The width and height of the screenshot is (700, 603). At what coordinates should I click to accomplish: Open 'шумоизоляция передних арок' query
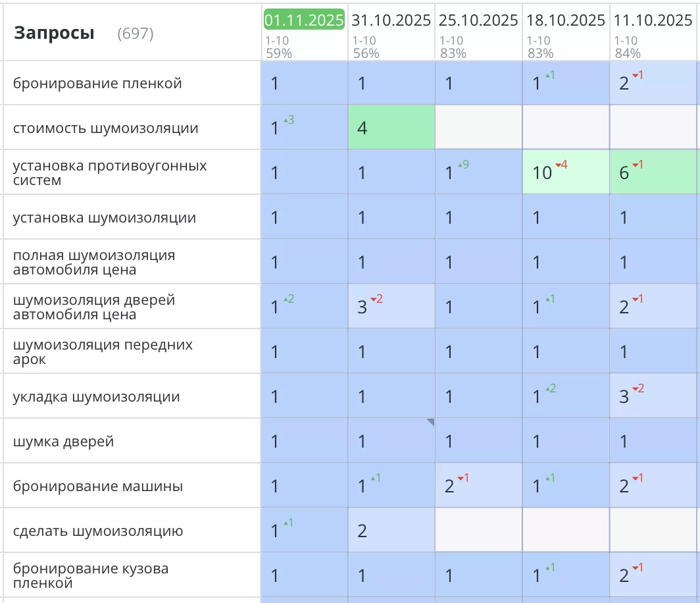click(103, 352)
